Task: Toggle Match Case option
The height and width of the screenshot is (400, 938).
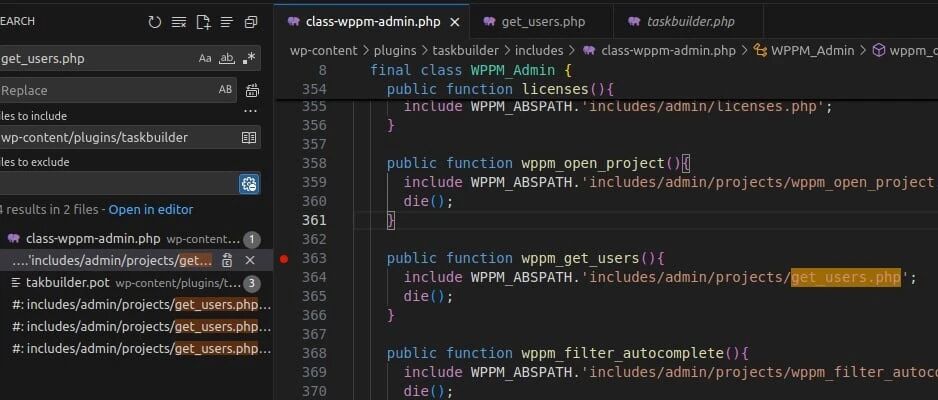Action: click(205, 58)
